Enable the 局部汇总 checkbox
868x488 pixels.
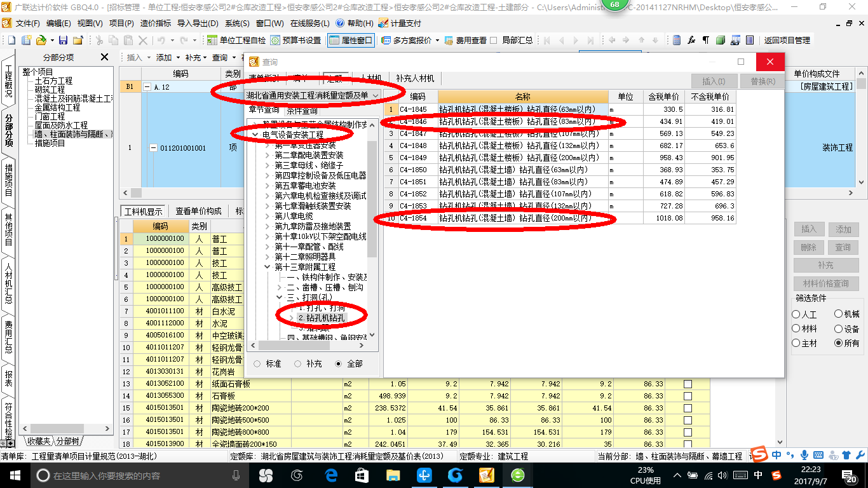(494, 40)
